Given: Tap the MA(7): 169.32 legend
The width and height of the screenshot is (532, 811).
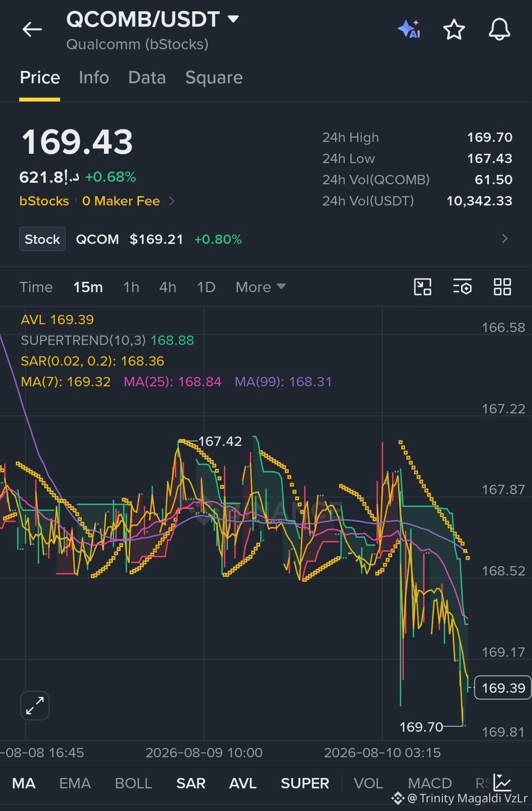Looking at the screenshot, I should point(66,382).
